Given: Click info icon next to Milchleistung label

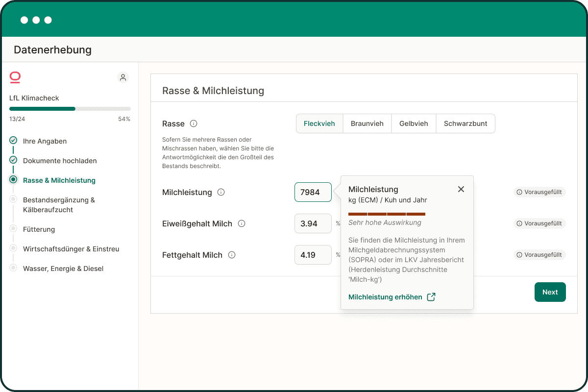Looking at the screenshot, I should [x=221, y=192].
